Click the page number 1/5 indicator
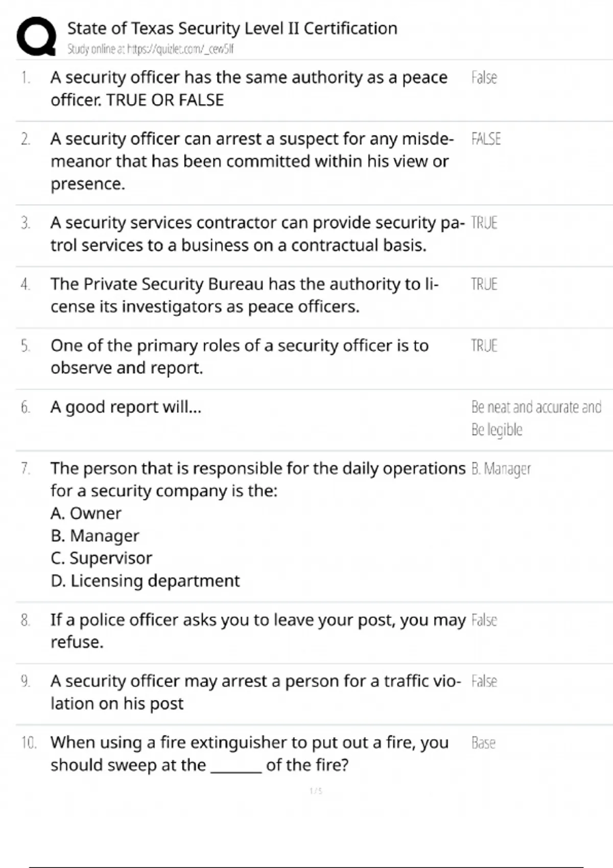The height and width of the screenshot is (868, 613). click(x=316, y=791)
